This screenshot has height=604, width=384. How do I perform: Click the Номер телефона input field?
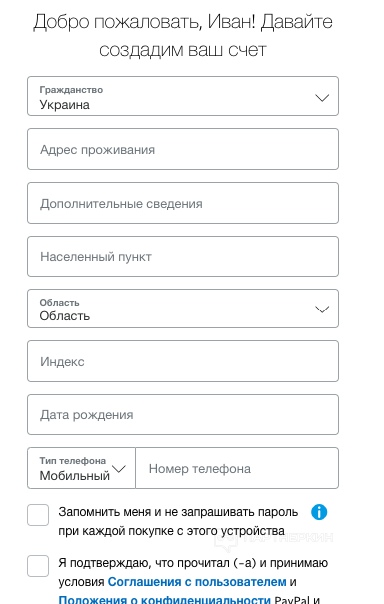(237, 468)
